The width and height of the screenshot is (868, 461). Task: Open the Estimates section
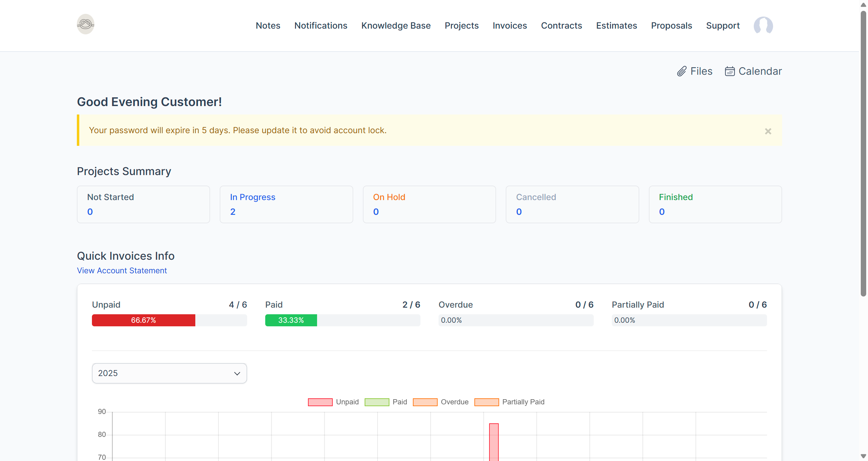(616, 25)
